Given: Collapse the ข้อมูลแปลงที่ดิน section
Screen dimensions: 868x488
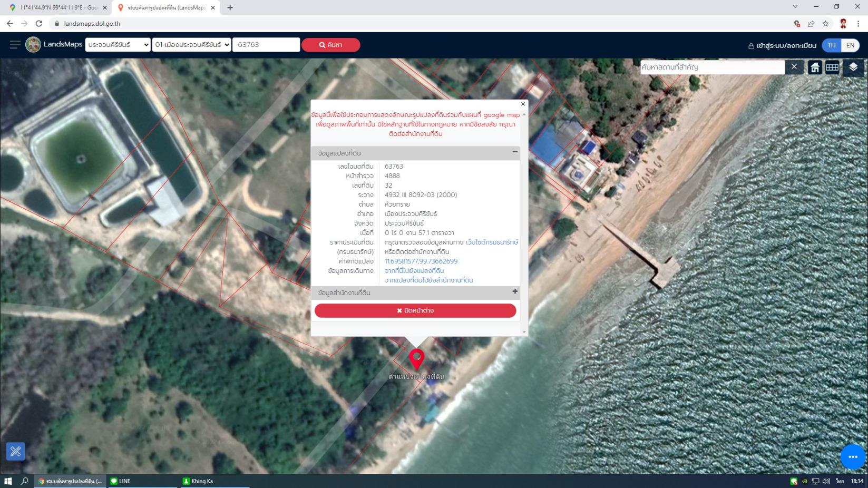Looking at the screenshot, I should coord(515,152).
